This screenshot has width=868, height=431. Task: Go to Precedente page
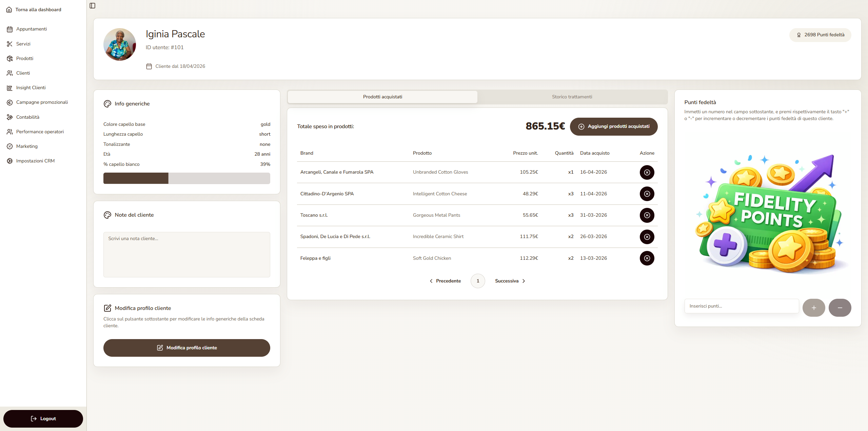[445, 281]
